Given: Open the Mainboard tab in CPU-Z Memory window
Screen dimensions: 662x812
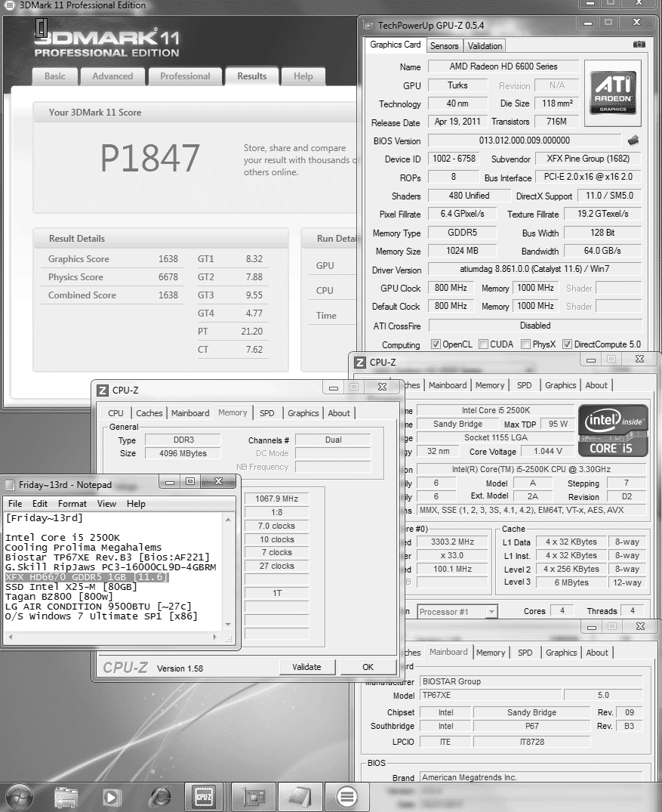Looking at the screenshot, I should [x=190, y=413].
